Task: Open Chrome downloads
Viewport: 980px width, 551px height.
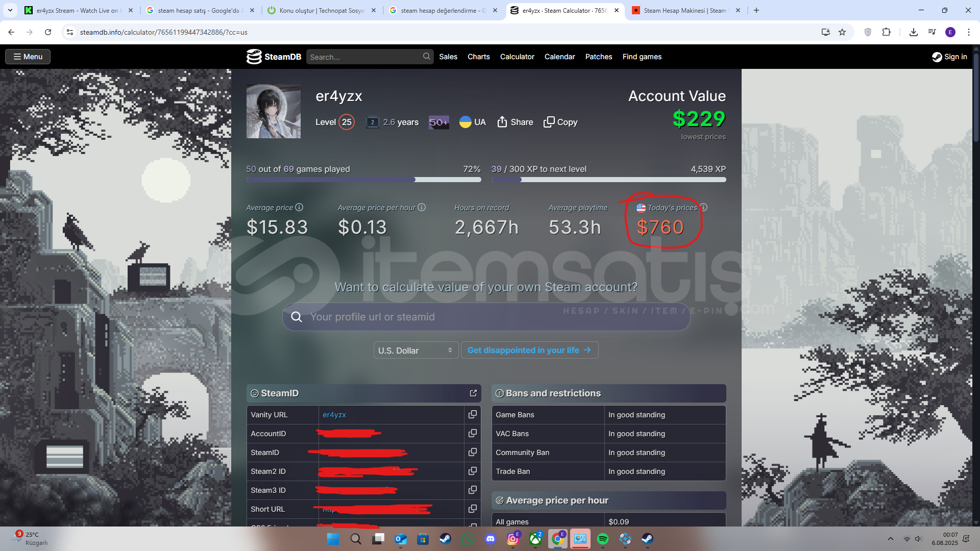Action: [914, 32]
